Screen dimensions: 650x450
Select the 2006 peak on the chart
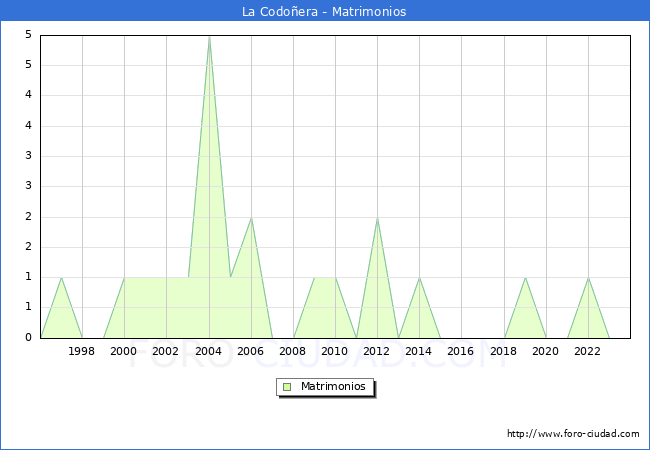point(251,217)
